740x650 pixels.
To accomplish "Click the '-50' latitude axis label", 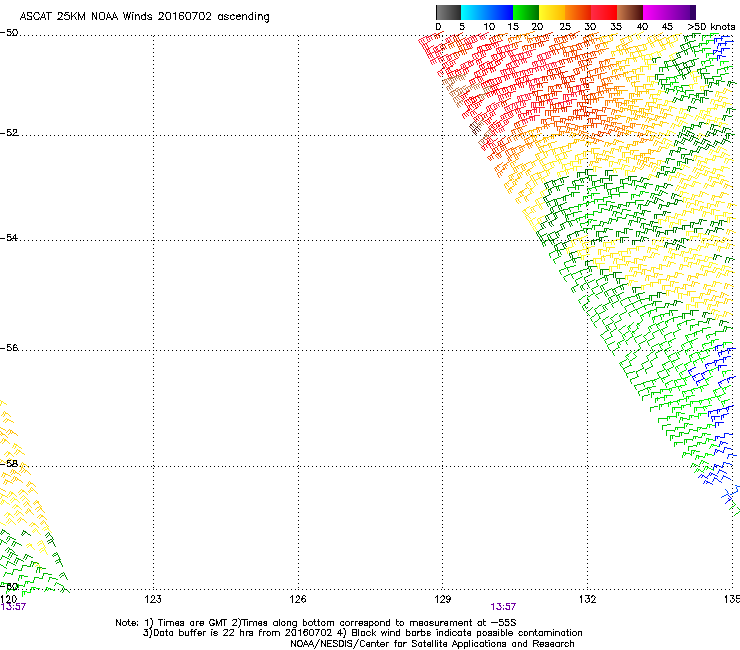I will pyautogui.click(x=9, y=33).
